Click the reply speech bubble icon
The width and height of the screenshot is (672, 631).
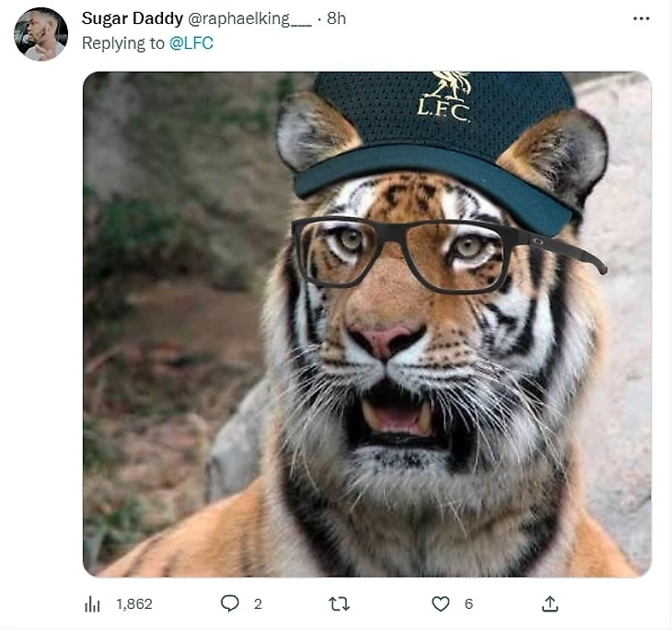(230, 603)
